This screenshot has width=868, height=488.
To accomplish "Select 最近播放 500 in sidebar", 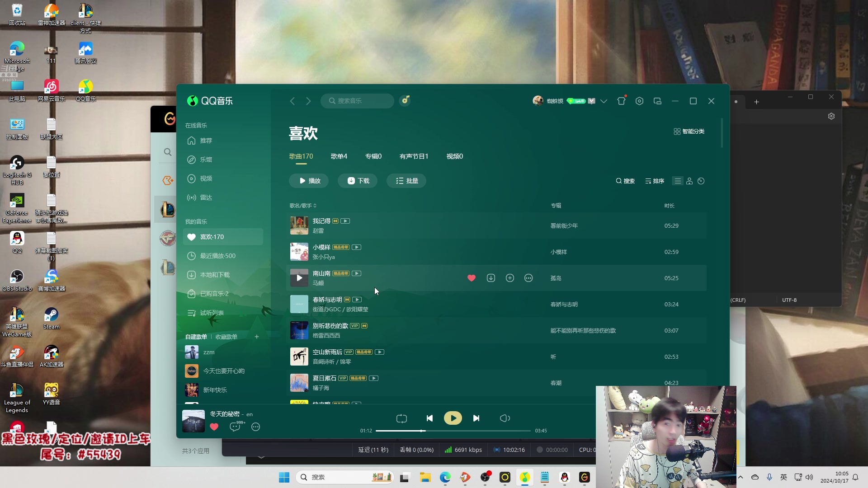I will pos(223,256).
